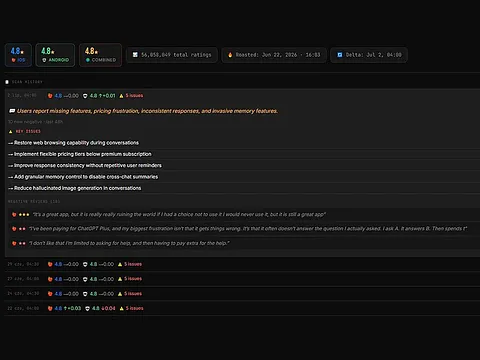Click the orange users report summary sentence
The height and width of the screenshot is (360, 480).
[x=147, y=111]
